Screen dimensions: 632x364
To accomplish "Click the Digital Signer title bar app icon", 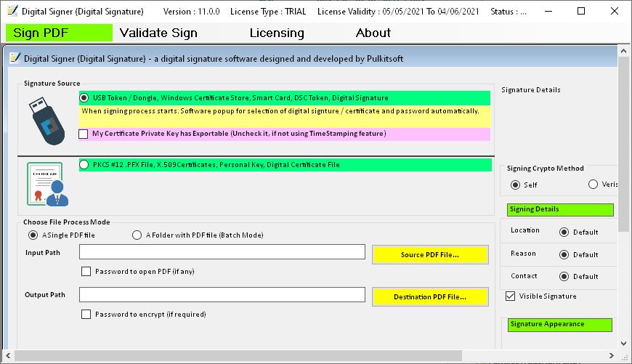I will [12, 11].
